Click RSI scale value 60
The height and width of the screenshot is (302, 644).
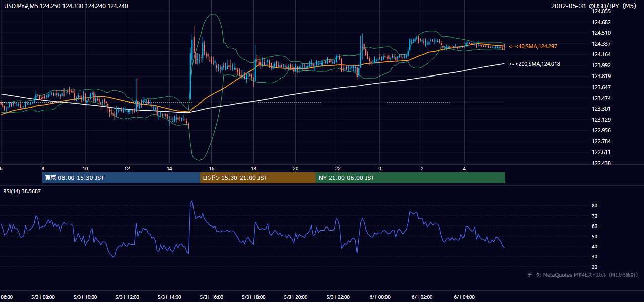pos(594,226)
